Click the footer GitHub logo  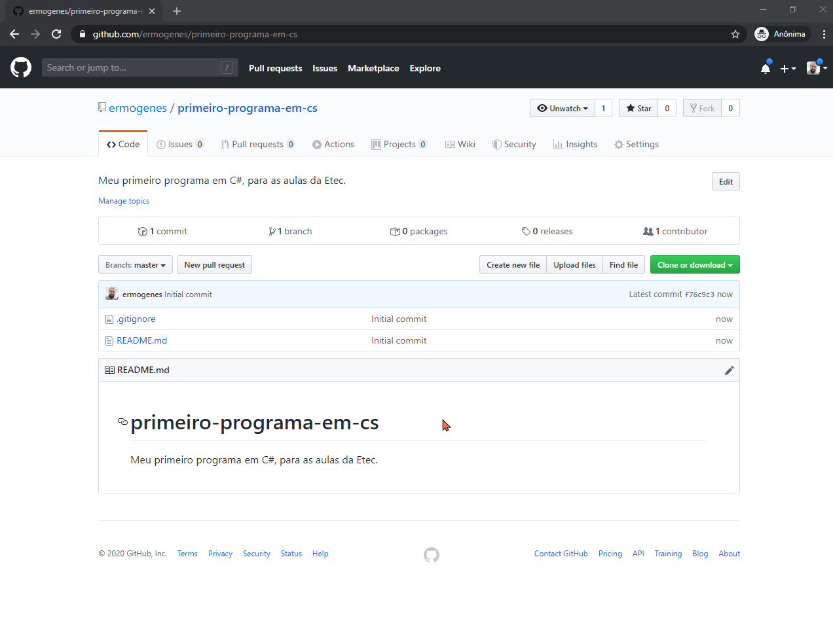[432, 555]
